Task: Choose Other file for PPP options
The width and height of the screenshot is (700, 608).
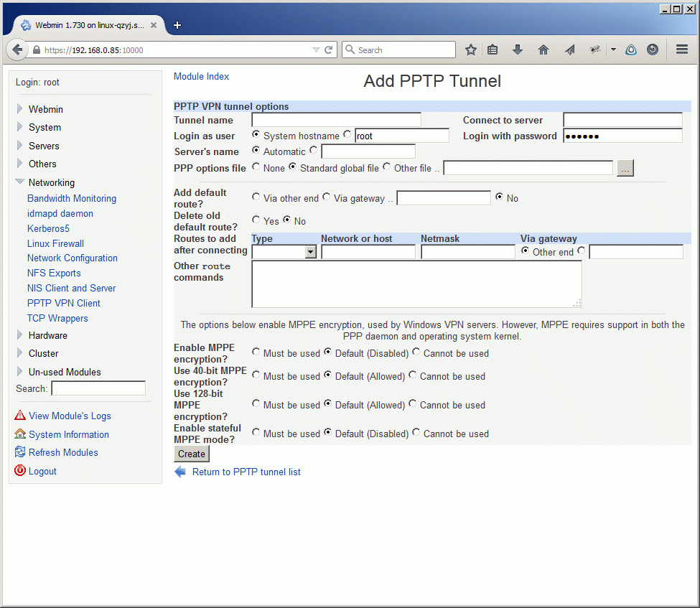Action: pos(386,167)
